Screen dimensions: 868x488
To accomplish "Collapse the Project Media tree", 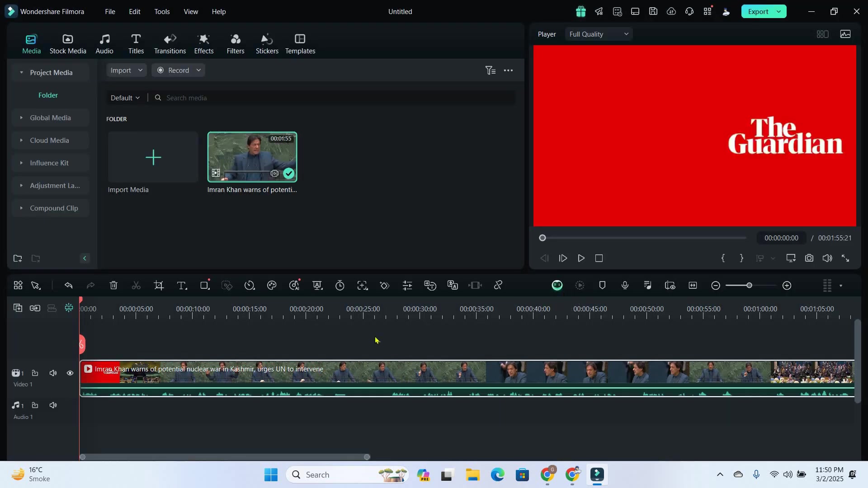I will coord(21,73).
